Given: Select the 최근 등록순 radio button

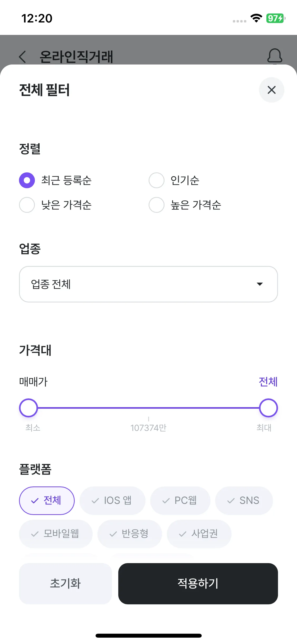Looking at the screenshot, I should [x=27, y=180].
